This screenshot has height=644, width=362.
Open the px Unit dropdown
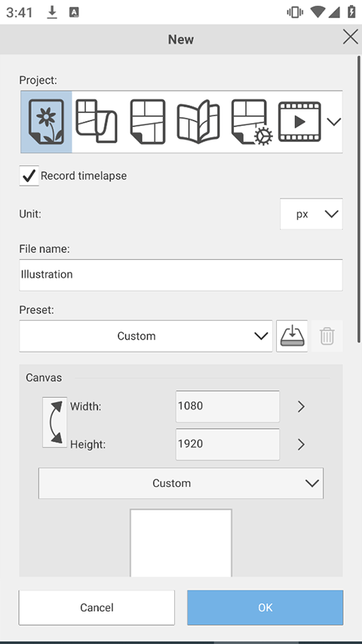[311, 214]
